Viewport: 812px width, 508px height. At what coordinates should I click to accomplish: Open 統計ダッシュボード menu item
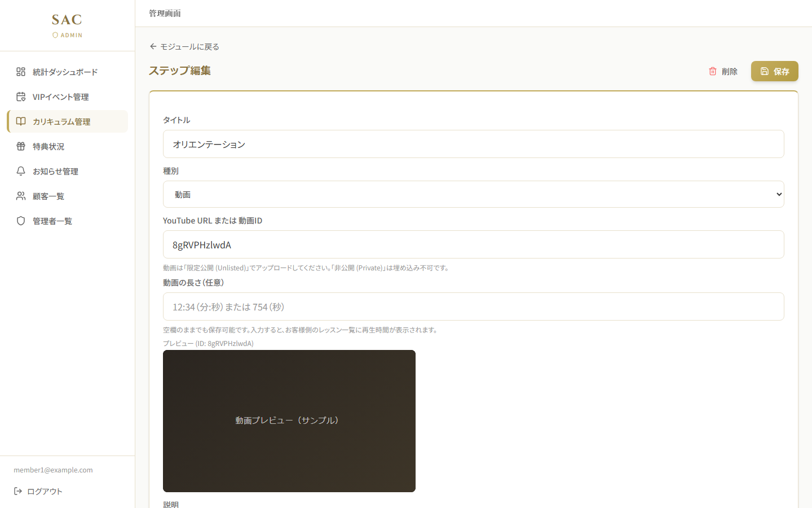coord(68,72)
